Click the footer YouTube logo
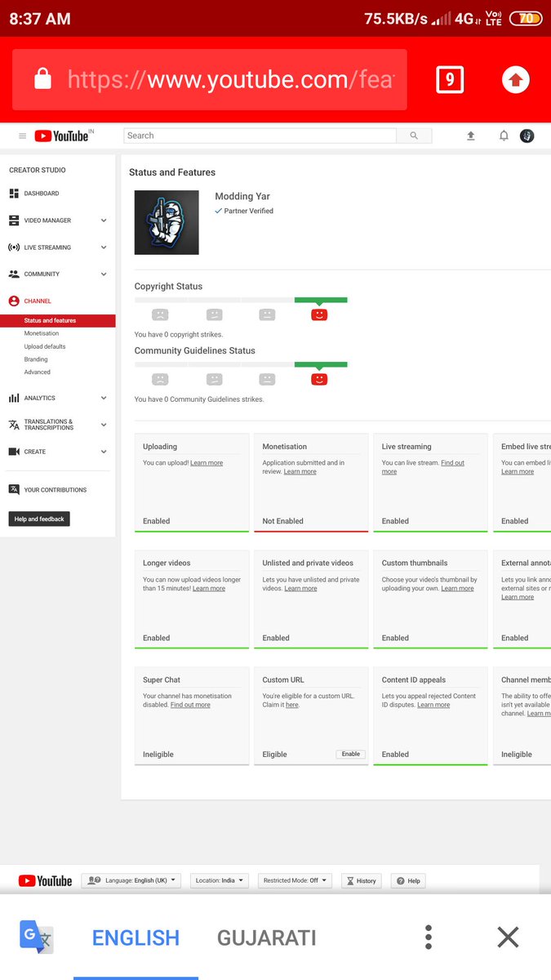The width and height of the screenshot is (551, 980). [45, 881]
